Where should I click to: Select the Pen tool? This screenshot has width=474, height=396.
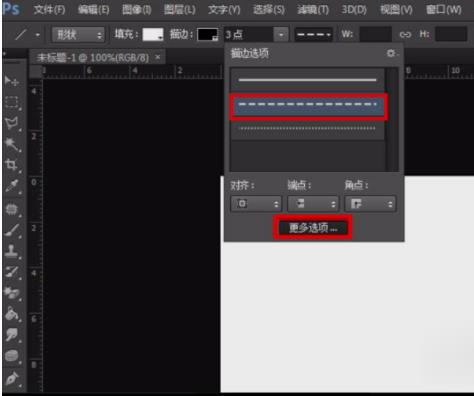12,379
